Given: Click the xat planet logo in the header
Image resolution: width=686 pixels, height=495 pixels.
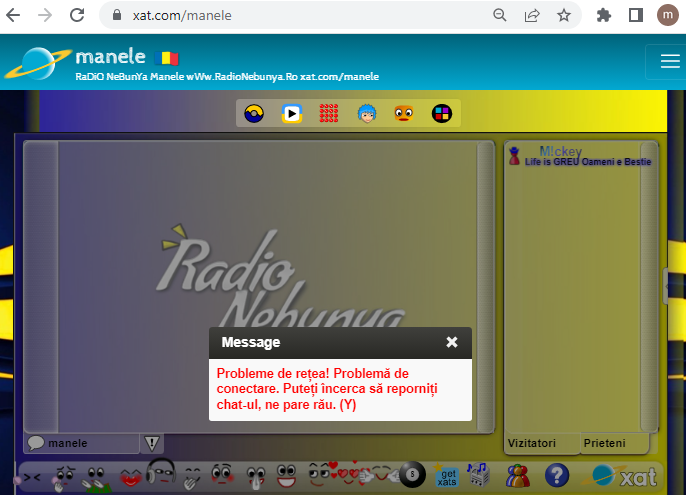Looking at the screenshot, I should point(38,63).
